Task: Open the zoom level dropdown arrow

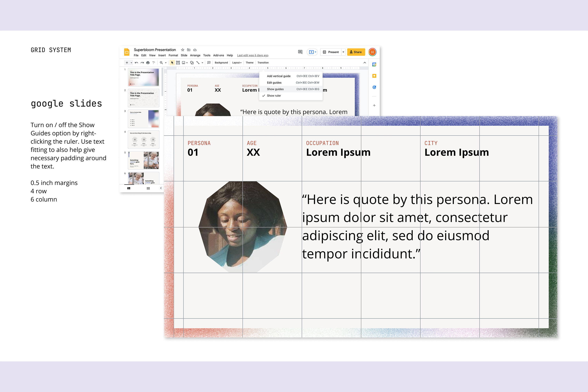Action: click(166, 63)
